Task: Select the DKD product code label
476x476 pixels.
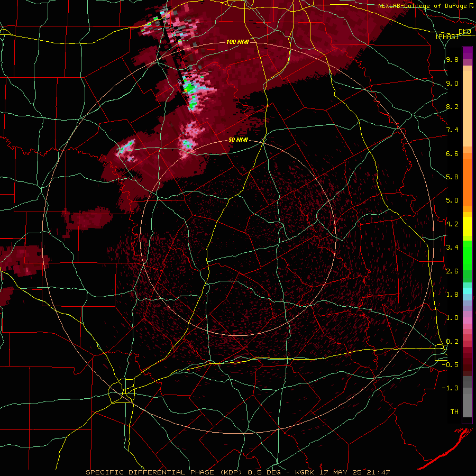Action: click(x=465, y=32)
